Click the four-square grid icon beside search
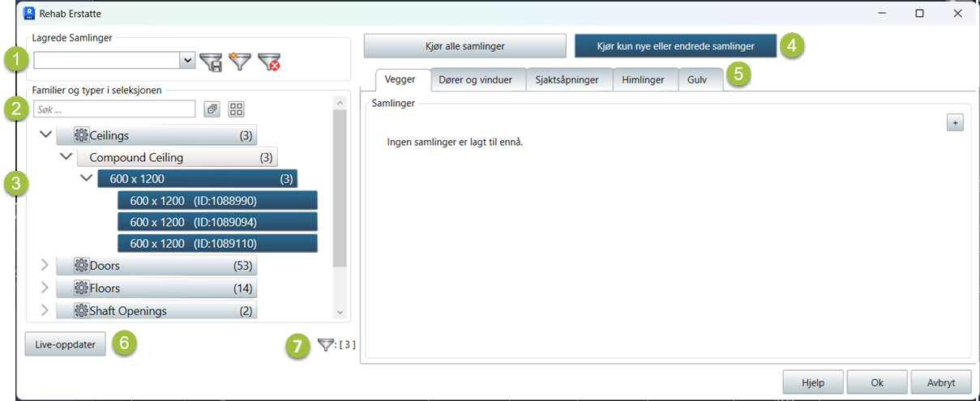Viewport: 980px width, 401px height. point(236,109)
